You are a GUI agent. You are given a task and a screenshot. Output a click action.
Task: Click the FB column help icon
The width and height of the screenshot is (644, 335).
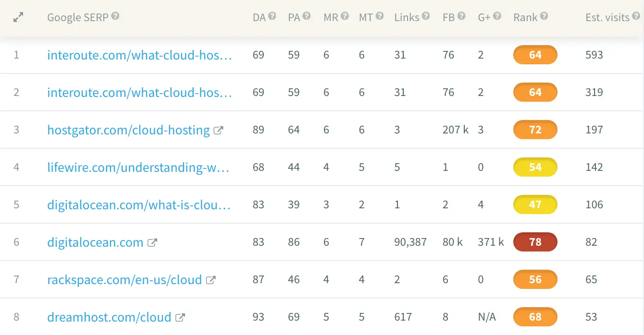click(x=461, y=16)
